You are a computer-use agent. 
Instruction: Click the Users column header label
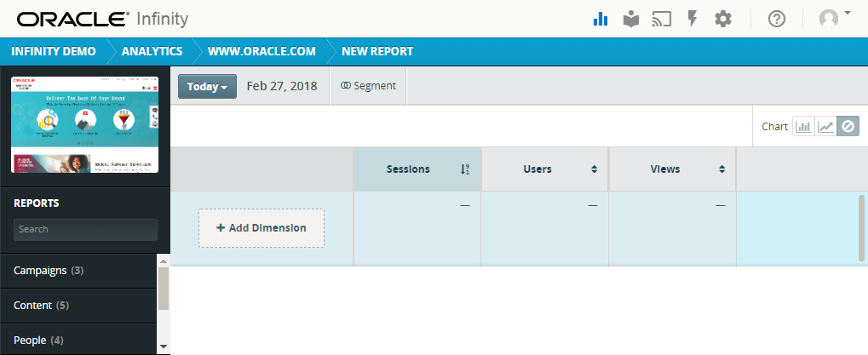click(537, 169)
